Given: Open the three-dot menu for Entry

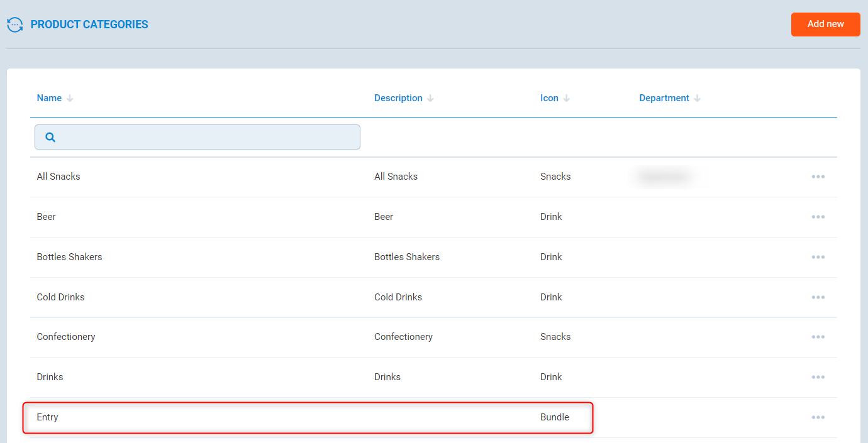Looking at the screenshot, I should pos(818,417).
